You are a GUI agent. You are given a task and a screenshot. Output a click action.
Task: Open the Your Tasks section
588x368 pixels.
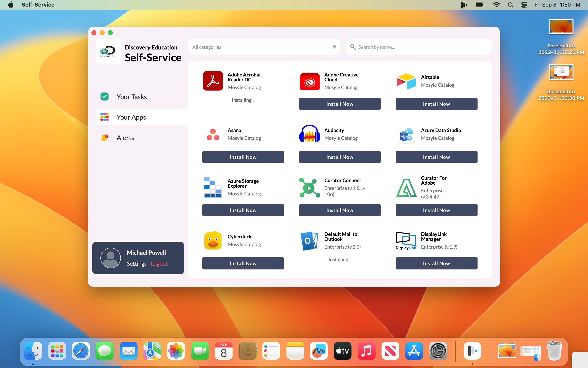pos(142,97)
